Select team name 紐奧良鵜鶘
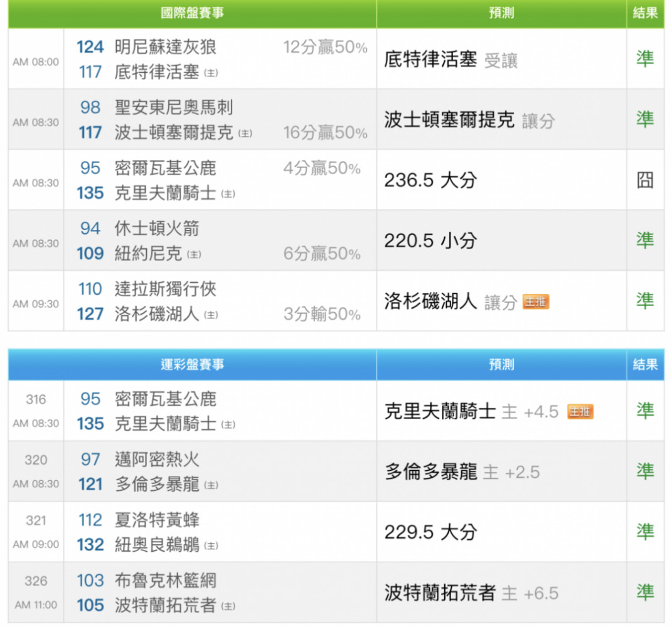Viewport: 672px width, 627px height. (157, 545)
